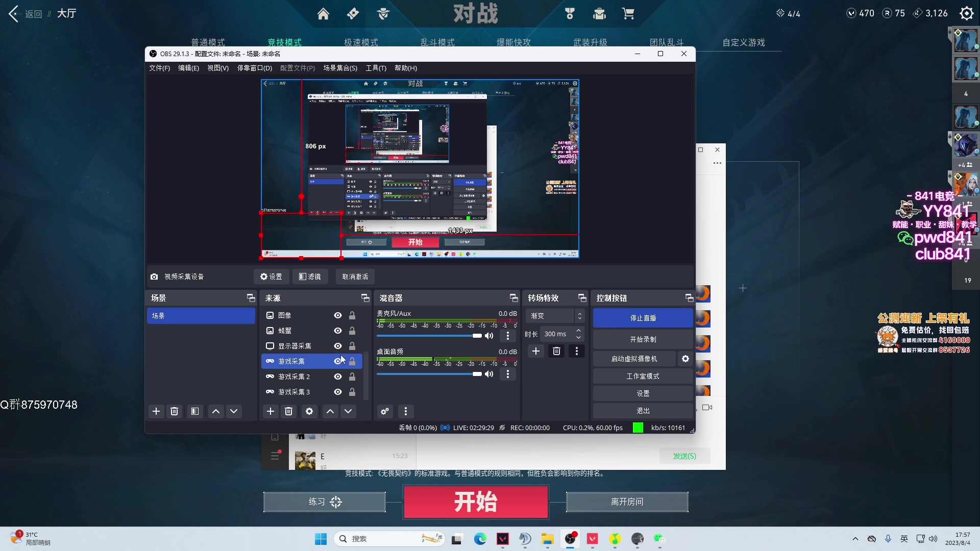Open the 桌面音频 options menu (⋮)
Viewport: 980px width, 551px height.
(x=507, y=374)
